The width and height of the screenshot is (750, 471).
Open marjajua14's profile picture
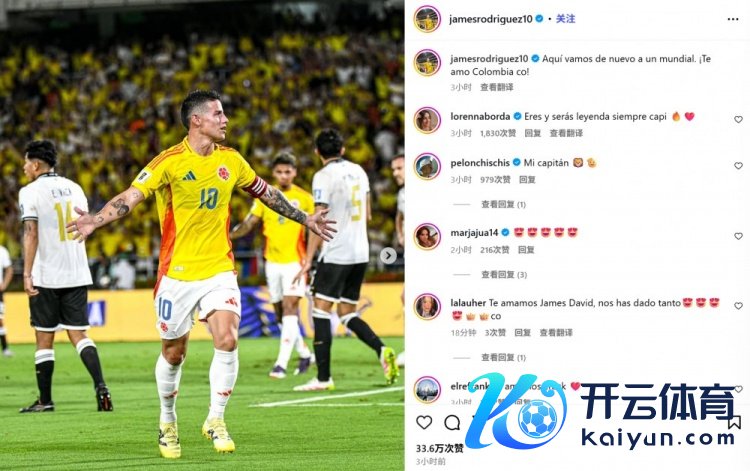(x=427, y=237)
